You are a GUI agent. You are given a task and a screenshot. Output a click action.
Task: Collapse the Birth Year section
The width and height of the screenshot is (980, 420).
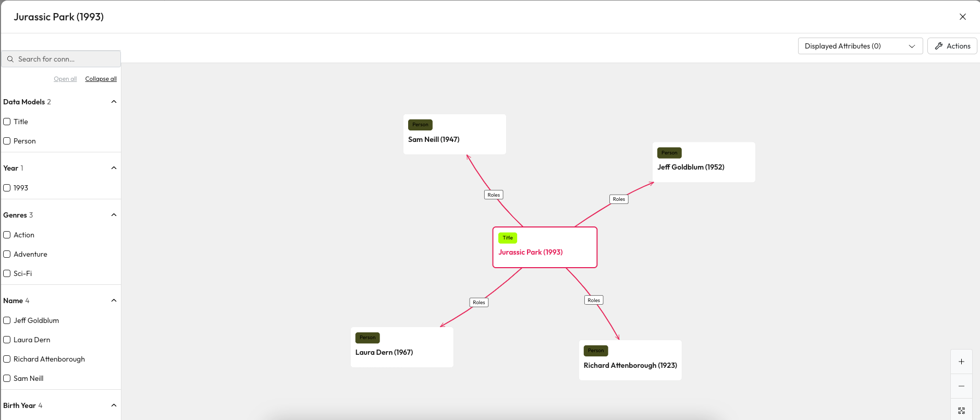tap(114, 405)
